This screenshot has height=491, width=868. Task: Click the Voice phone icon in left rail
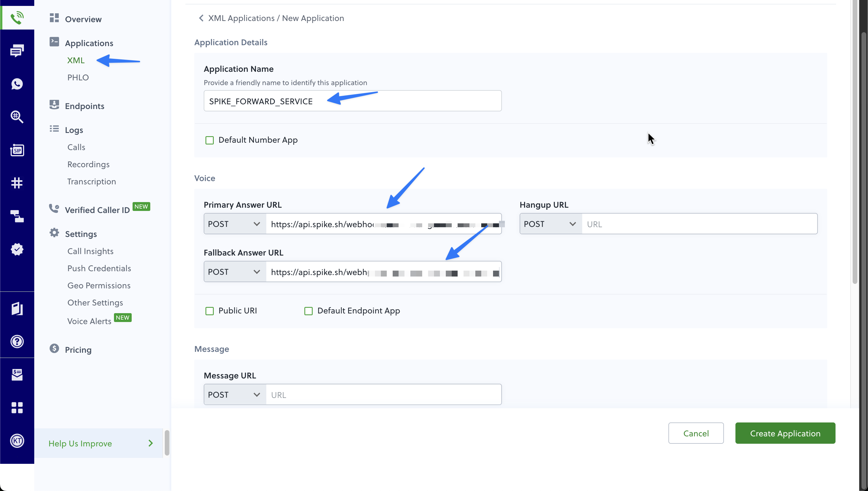coord(17,17)
